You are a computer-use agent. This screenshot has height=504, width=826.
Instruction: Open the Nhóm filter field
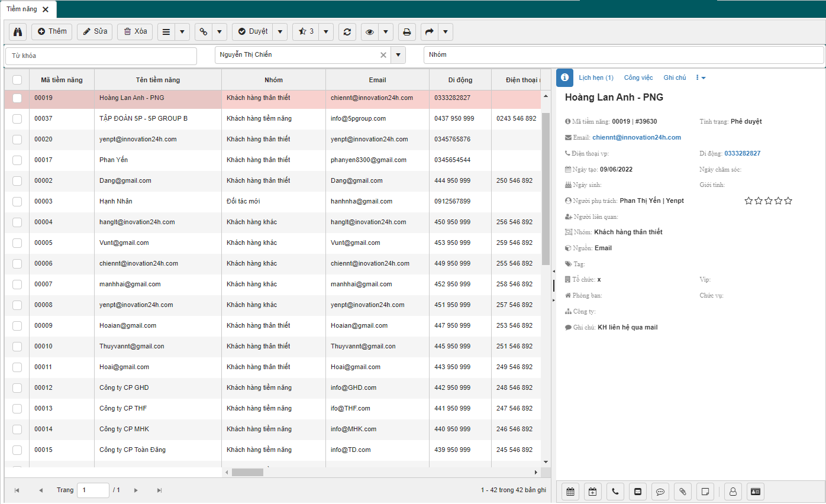pos(624,55)
